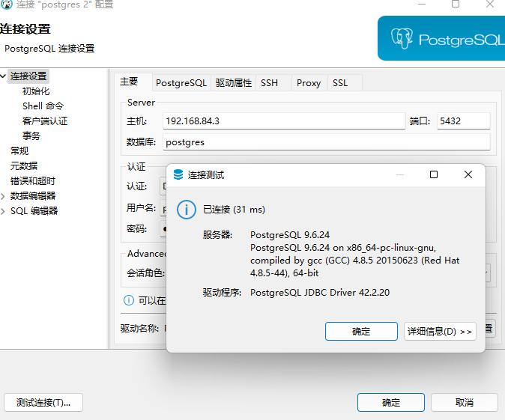
Task: Close the 连接测试 dialog
Action: [x=468, y=174]
